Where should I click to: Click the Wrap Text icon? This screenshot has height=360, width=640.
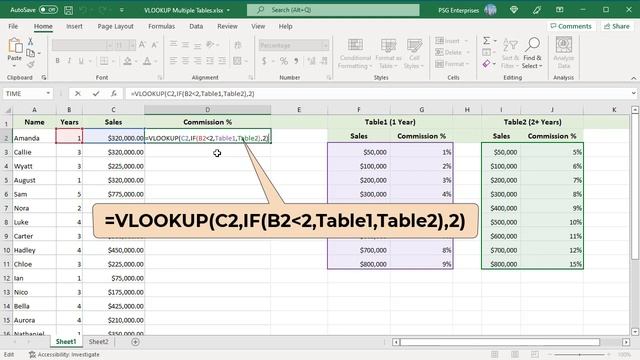click(238, 45)
